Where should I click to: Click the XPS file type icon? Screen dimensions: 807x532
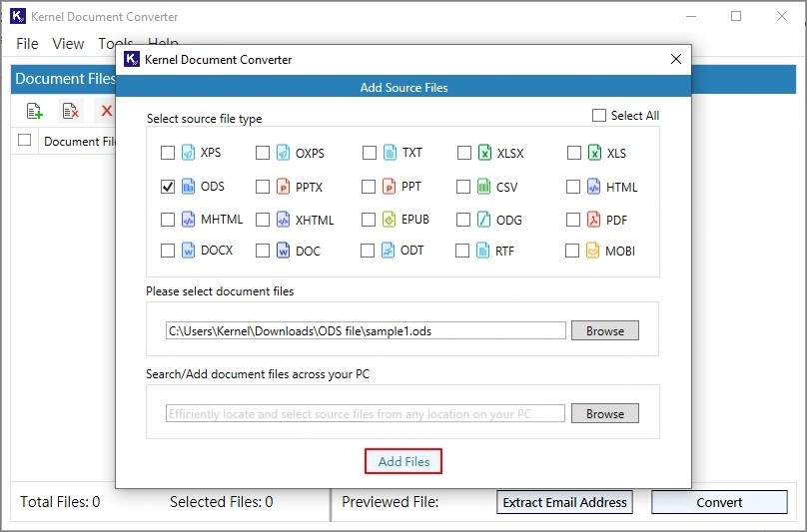click(x=189, y=153)
